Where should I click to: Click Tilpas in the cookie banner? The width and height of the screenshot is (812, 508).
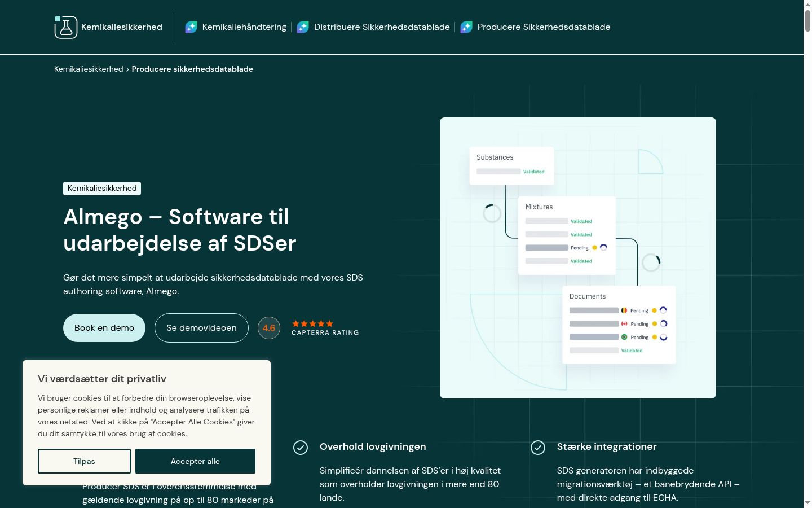pos(84,461)
